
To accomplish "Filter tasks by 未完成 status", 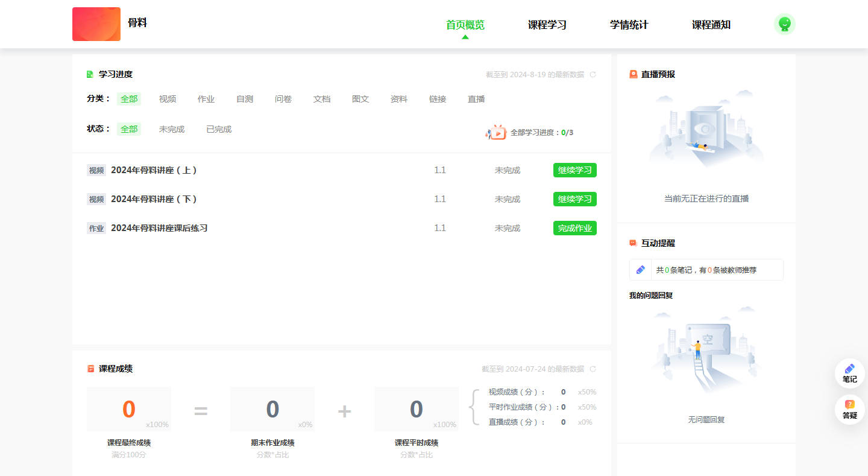I will point(171,129).
